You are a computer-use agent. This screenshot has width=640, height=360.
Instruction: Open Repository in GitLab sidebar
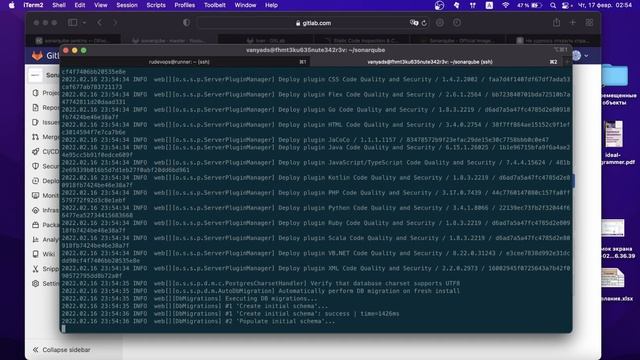(x=46, y=108)
